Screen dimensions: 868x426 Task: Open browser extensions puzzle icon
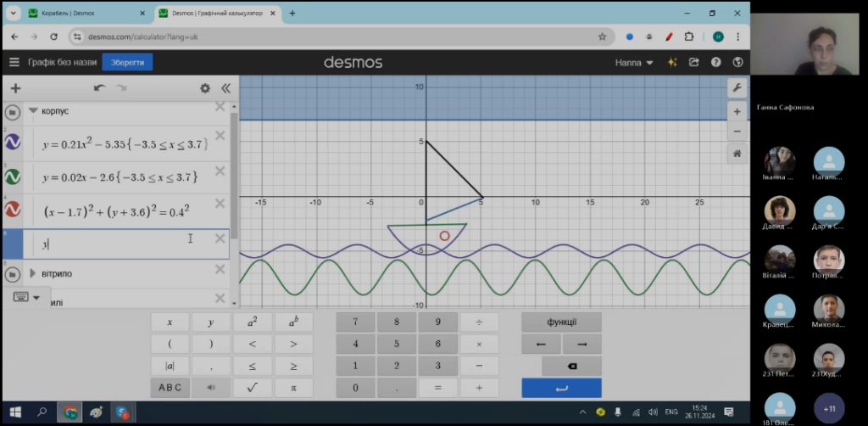click(x=688, y=36)
